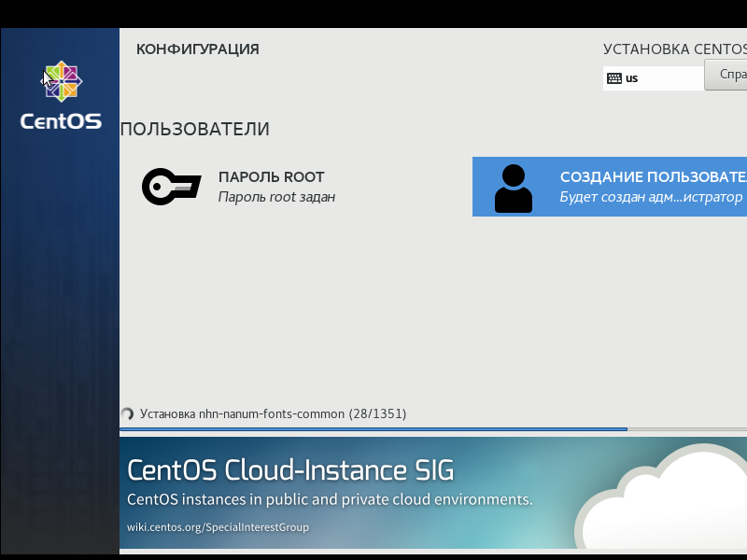
Task: Click the КОНФИГУРАЦИЯ heading
Action: click(x=198, y=49)
